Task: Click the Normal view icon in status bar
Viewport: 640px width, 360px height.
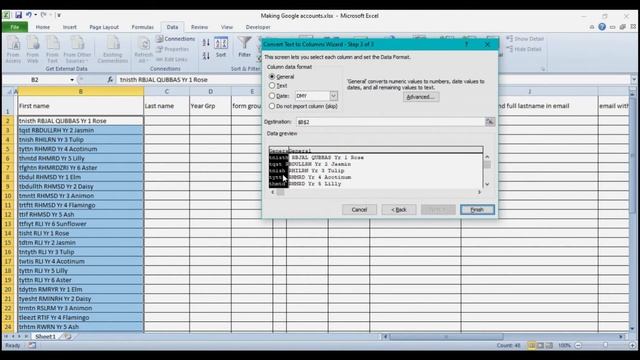Action: 531,345
